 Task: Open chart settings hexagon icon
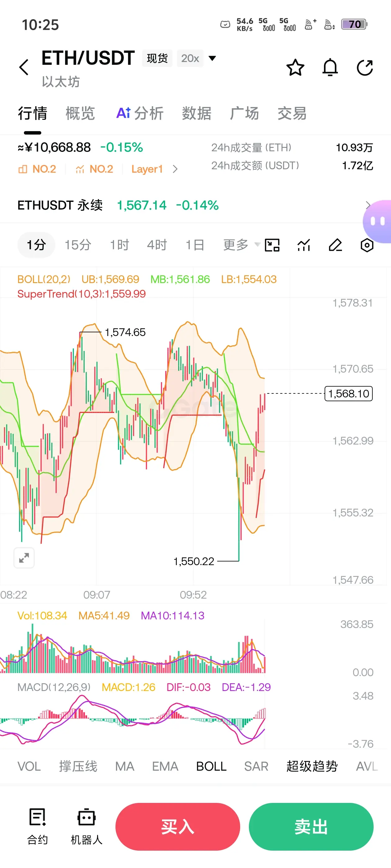367,245
